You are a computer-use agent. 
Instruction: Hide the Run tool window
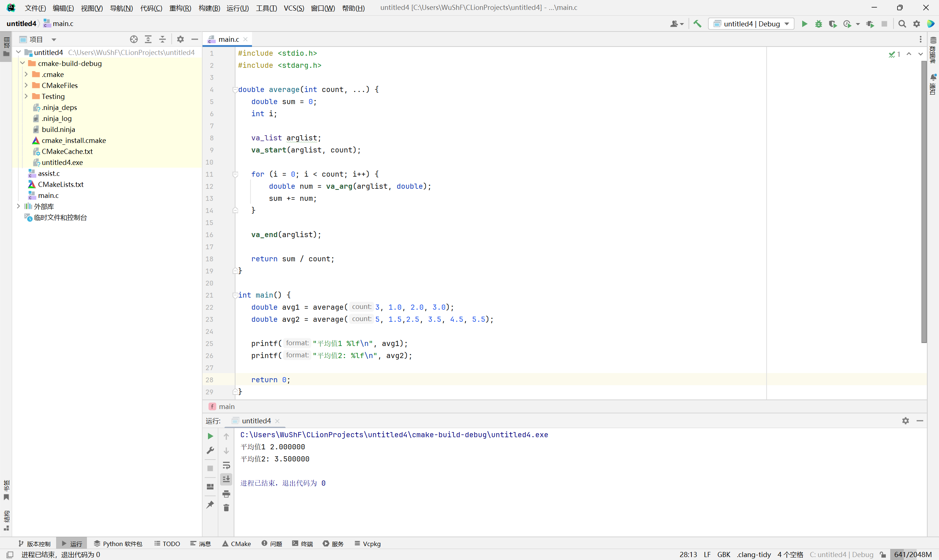coord(920,421)
